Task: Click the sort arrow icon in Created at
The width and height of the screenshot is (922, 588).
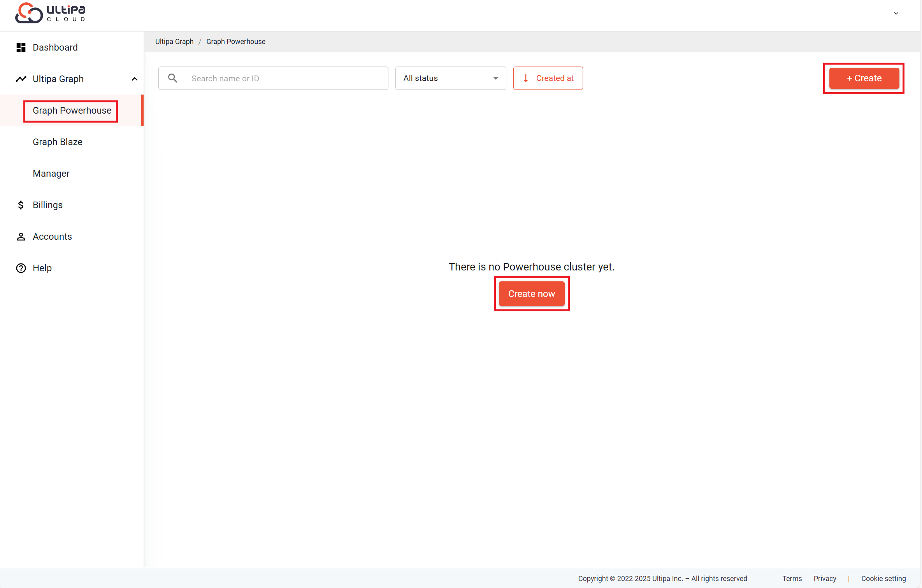Action: pyautogui.click(x=526, y=78)
